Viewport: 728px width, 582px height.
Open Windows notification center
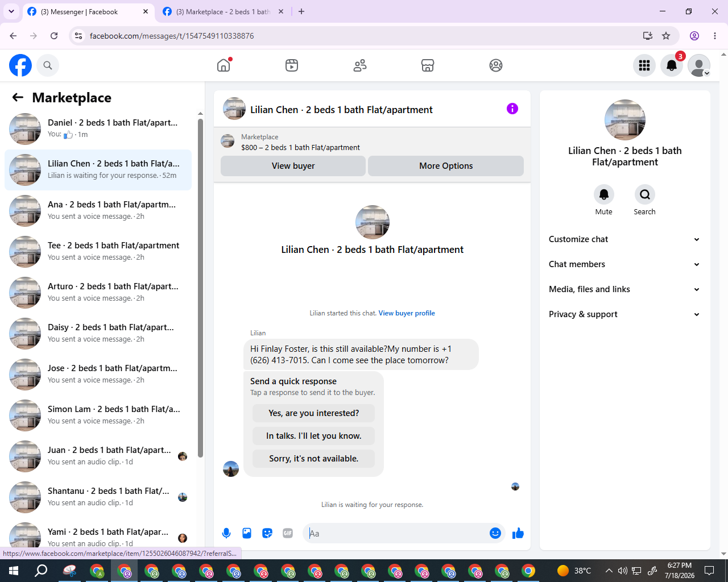click(709, 571)
